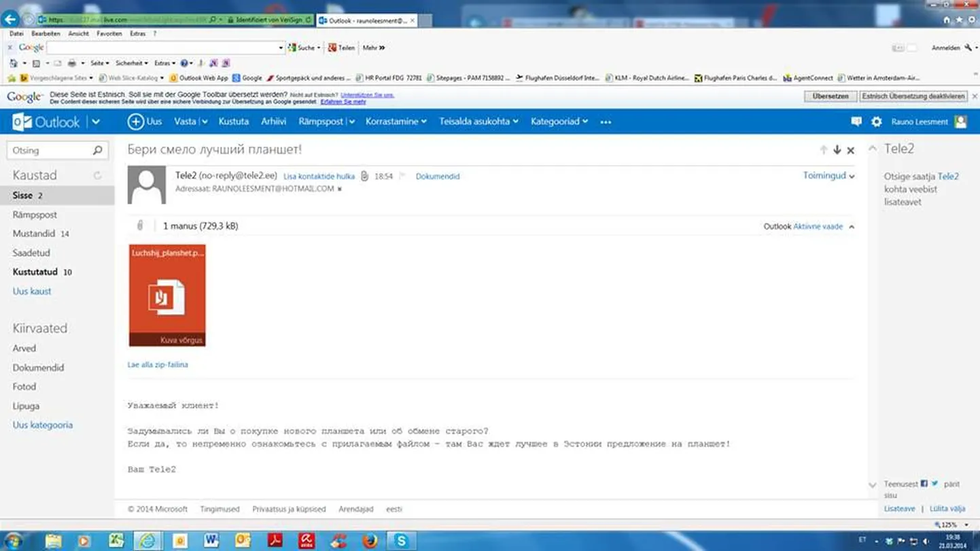The image size is (980, 551).
Task: Open the Ansicht menu
Action: tap(78, 33)
